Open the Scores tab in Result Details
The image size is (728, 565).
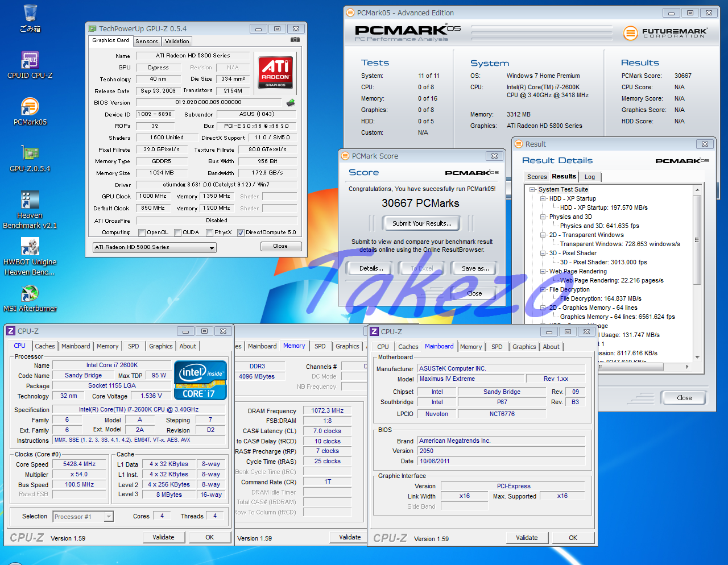pos(536,177)
